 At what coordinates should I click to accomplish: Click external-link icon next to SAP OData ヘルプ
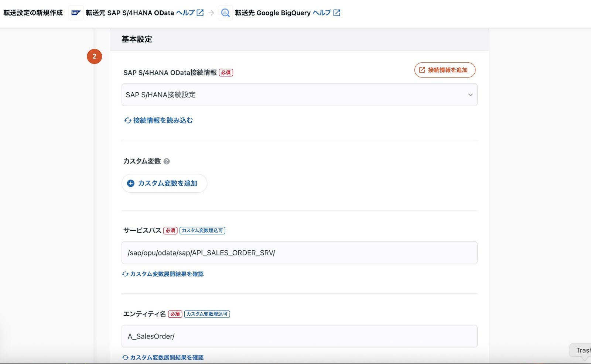(200, 13)
